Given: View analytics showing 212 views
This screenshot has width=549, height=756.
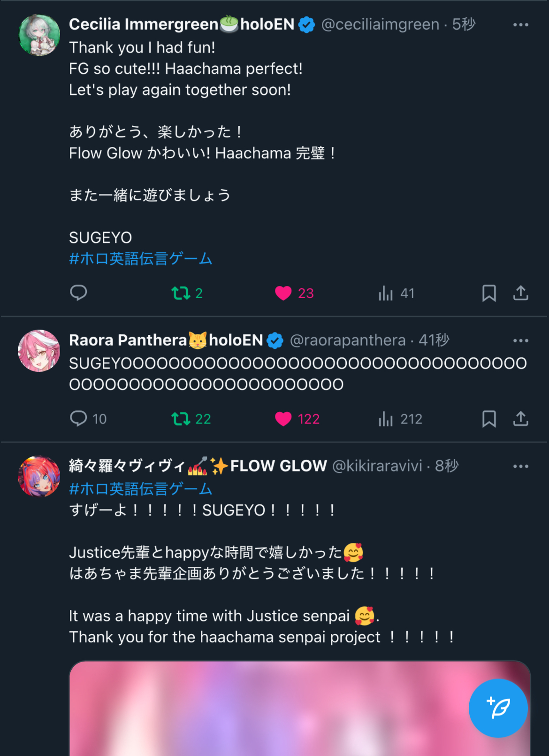Looking at the screenshot, I should (x=400, y=418).
